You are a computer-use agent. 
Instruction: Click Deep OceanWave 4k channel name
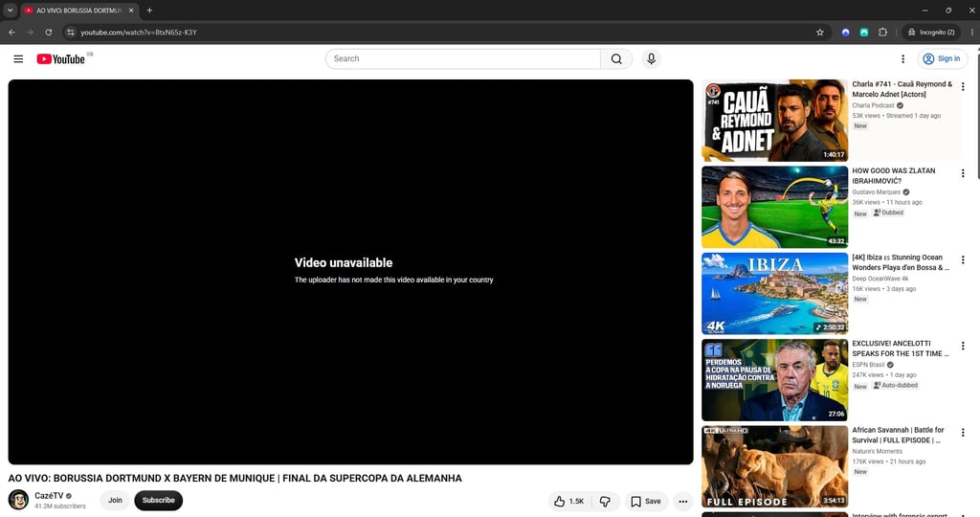pos(880,279)
